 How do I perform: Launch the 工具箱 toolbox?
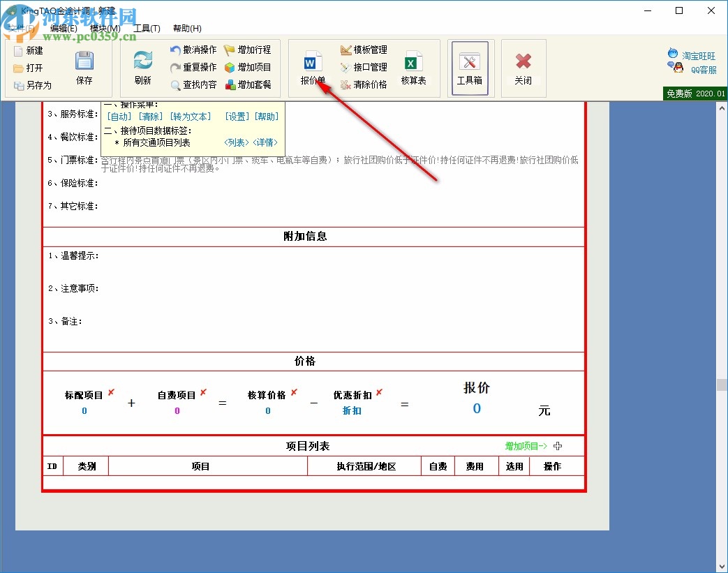tap(470, 67)
